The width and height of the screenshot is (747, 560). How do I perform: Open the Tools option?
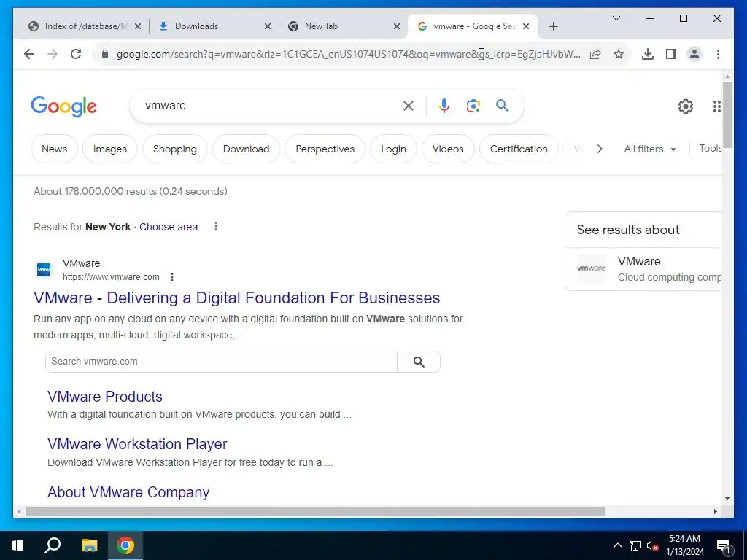pos(710,148)
